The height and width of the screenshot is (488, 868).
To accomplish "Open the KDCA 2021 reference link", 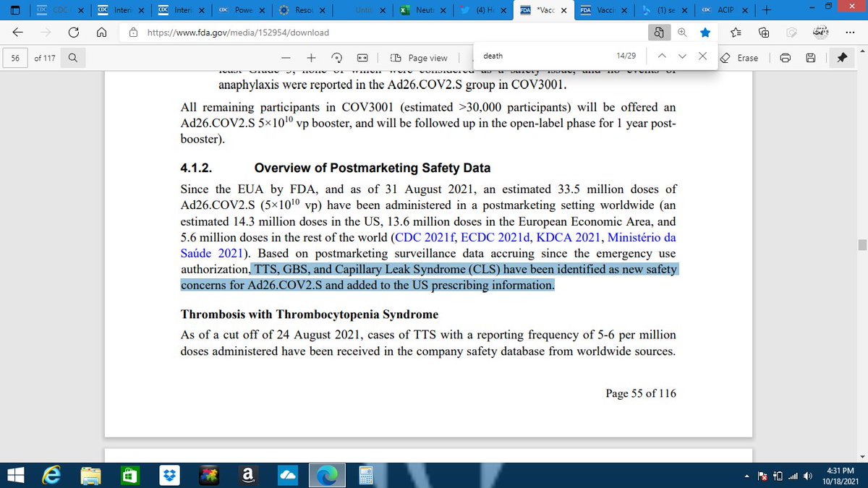I will (569, 237).
